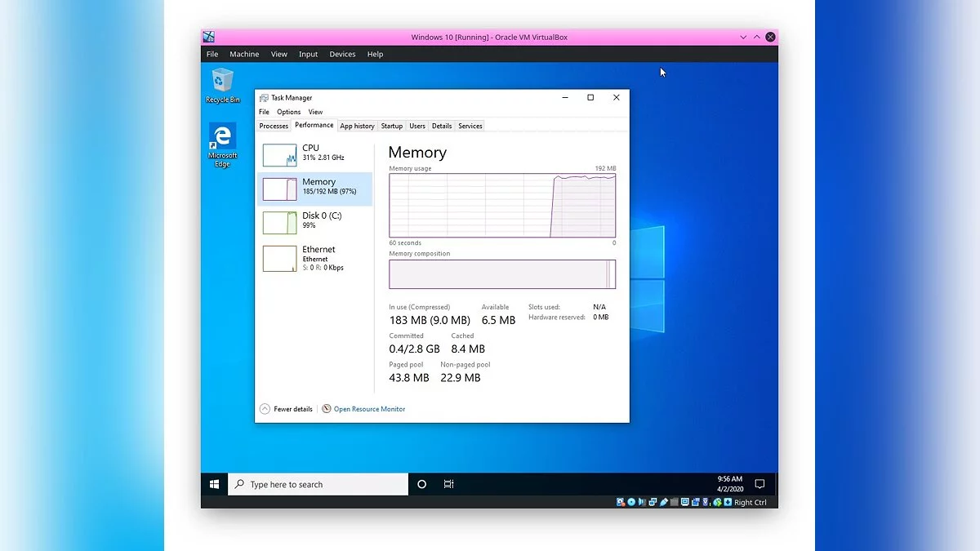Click VirtualBox mouse integration indicator
980x551 pixels.
717,502
